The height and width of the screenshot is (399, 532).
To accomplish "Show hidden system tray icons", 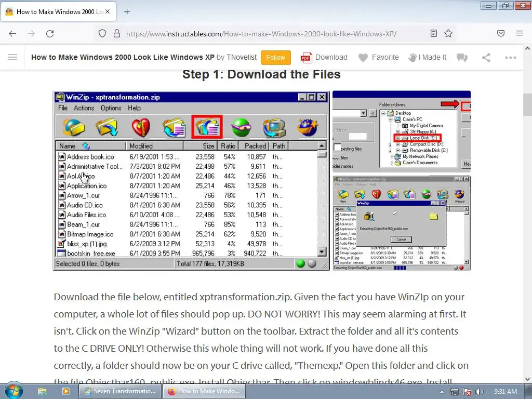I will [x=442, y=392].
